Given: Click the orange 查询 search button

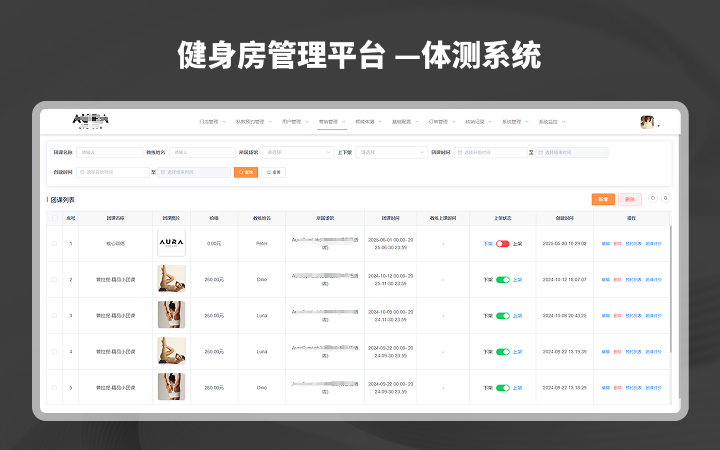Looking at the screenshot, I should pyautogui.click(x=245, y=172).
